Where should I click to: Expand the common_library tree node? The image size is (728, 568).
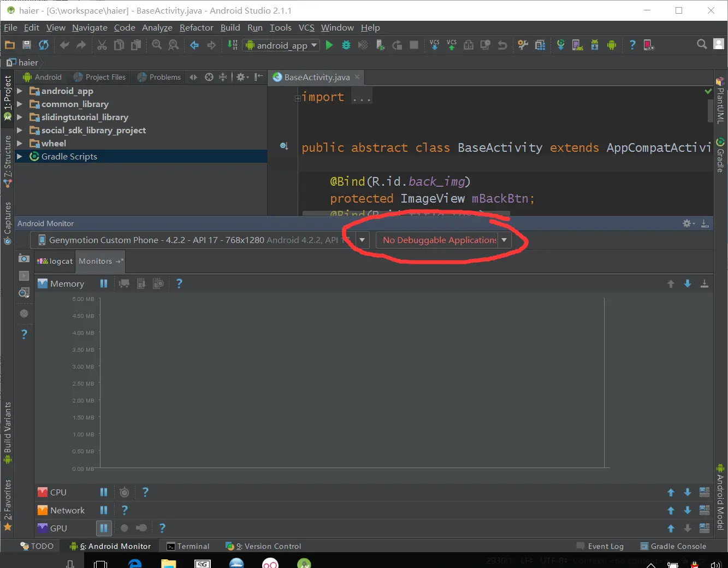pos(20,104)
